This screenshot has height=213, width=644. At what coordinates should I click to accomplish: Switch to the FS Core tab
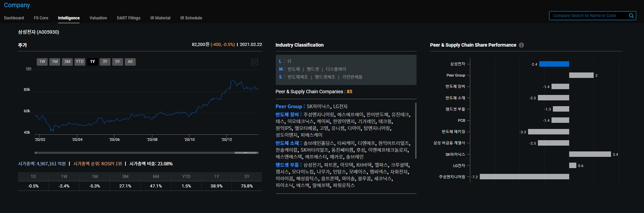[x=41, y=18]
